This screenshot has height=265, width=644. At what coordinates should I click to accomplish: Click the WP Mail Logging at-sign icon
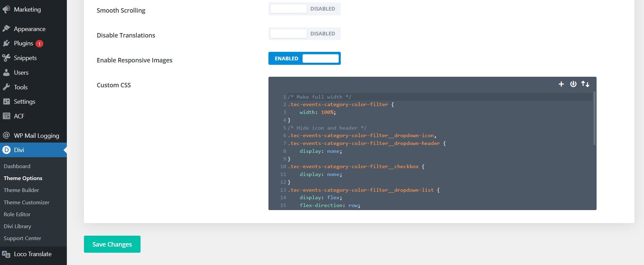pyautogui.click(x=6, y=135)
